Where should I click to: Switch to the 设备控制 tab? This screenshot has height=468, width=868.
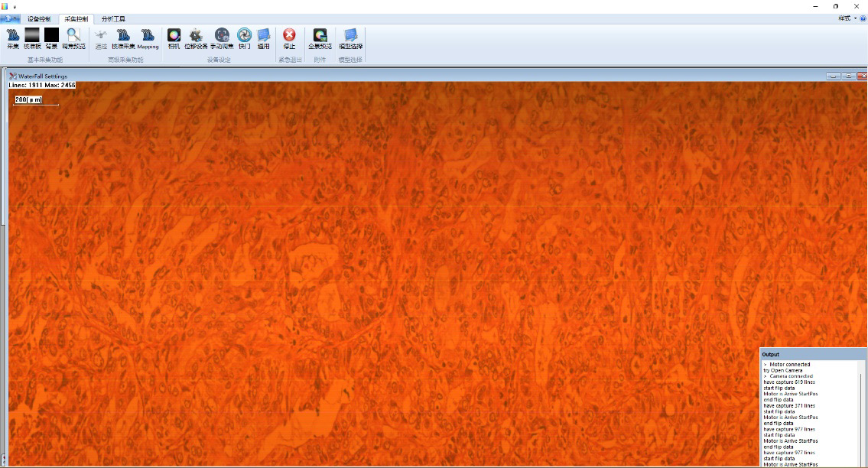tap(39, 18)
